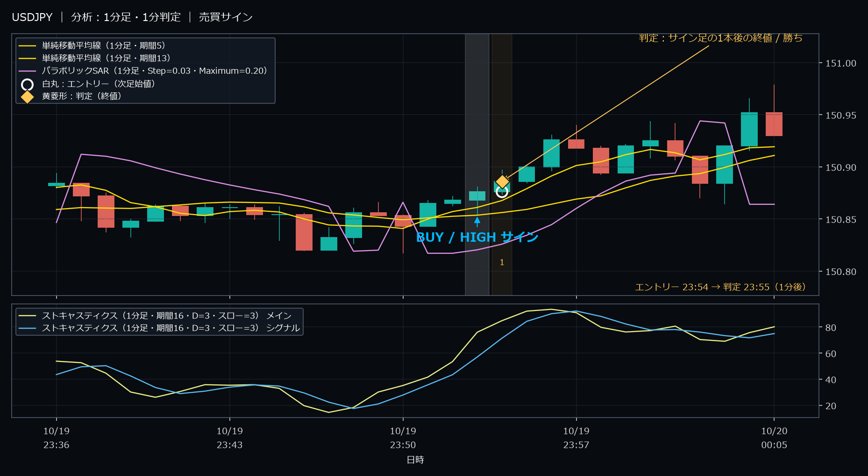Image resolution: width=868 pixels, height=476 pixels.
Task: Click the ストキャスティクス シグナル legend entry
Action: tap(159, 328)
